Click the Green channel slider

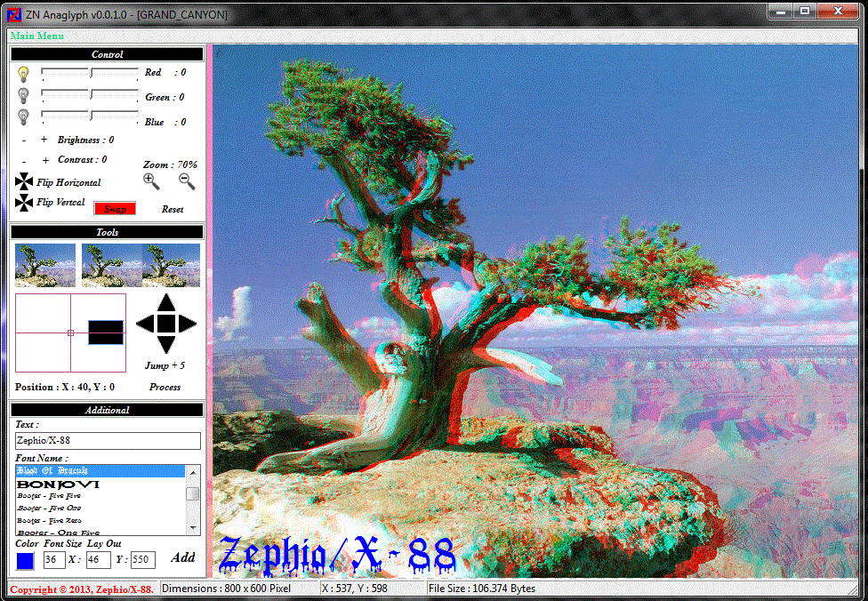click(90, 94)
